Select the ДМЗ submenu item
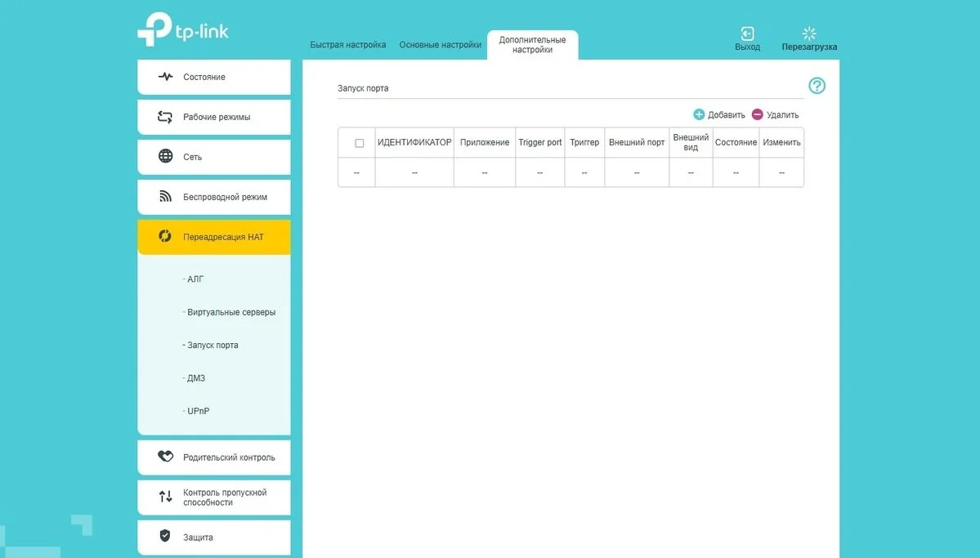This screenshot has height=558, width=980. 195,378
